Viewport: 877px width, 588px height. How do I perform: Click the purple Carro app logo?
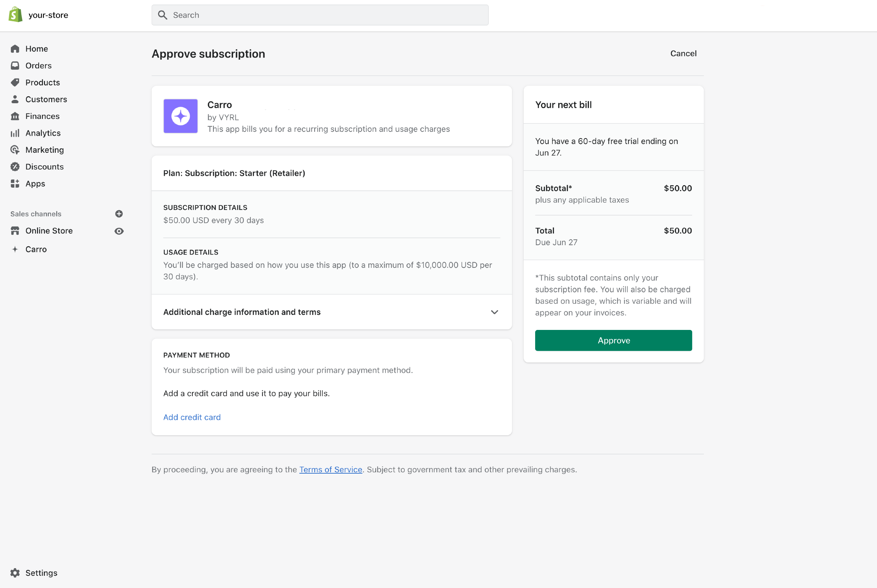click(x=180, y=116)
